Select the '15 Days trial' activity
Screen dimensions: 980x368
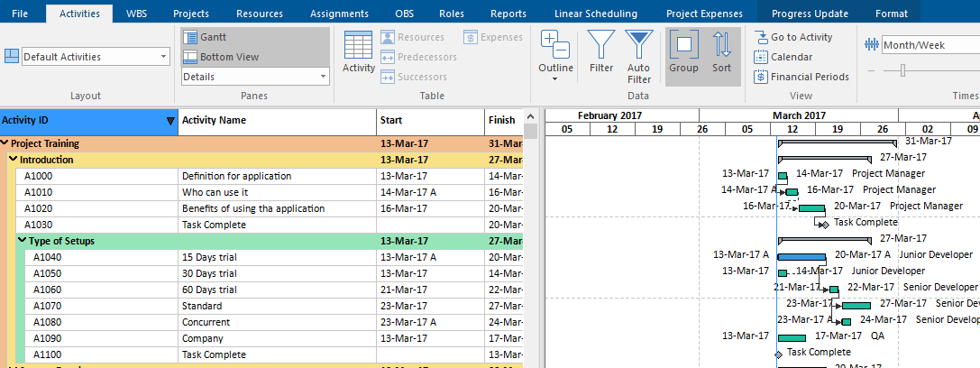[209, 257]
